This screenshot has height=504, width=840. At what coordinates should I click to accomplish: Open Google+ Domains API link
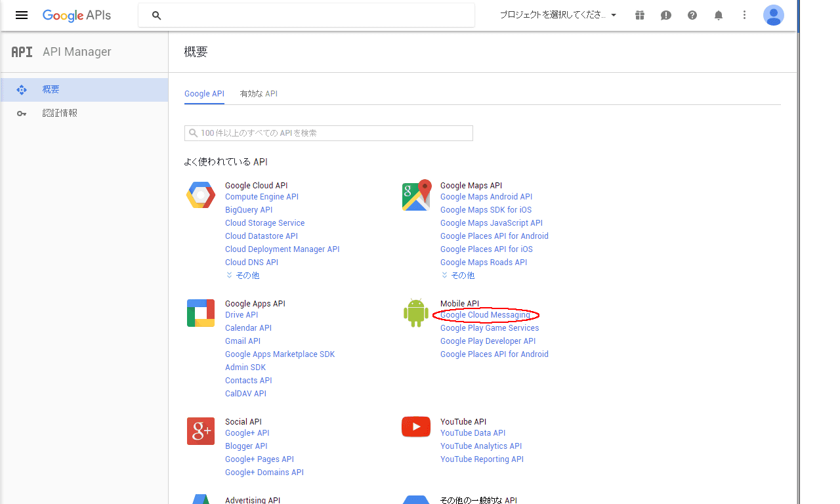pos(264,472)
